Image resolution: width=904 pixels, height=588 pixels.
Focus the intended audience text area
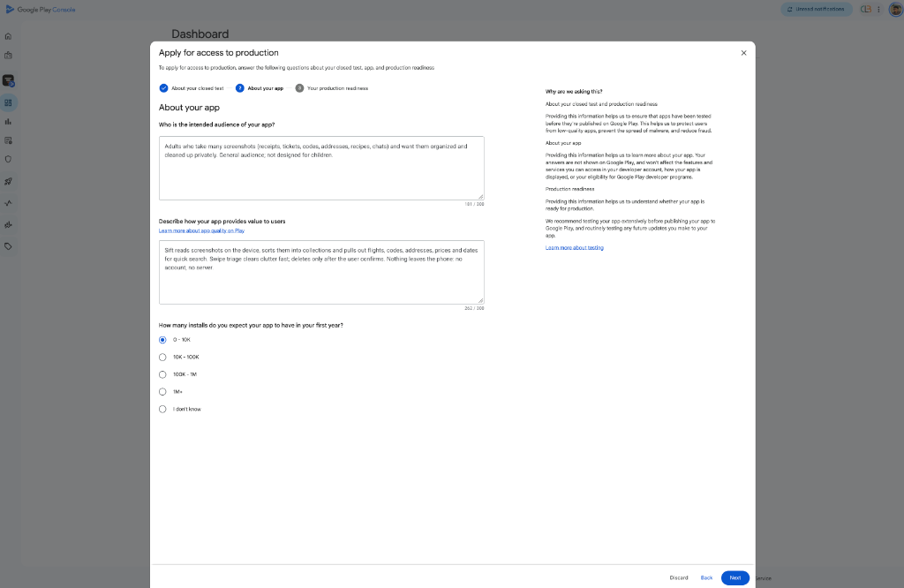[x=321, y=169]
